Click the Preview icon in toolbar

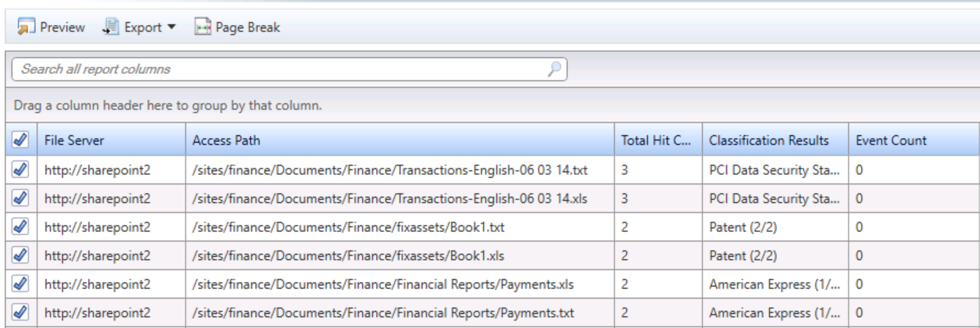[x=26, y=28]
